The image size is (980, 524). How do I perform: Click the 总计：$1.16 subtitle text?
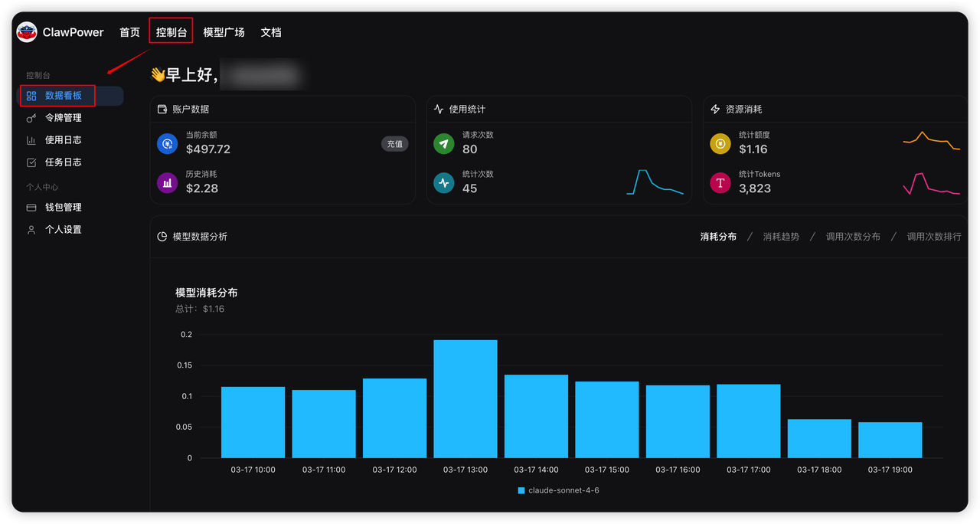pyautogui.click(x=200, y=309)
